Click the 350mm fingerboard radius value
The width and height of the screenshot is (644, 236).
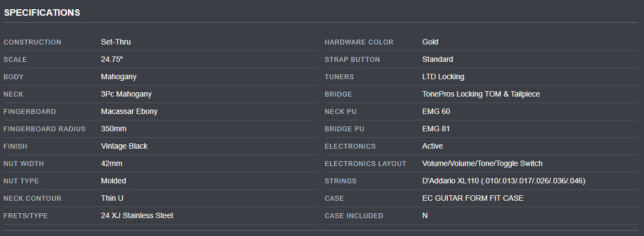(113, 129)
